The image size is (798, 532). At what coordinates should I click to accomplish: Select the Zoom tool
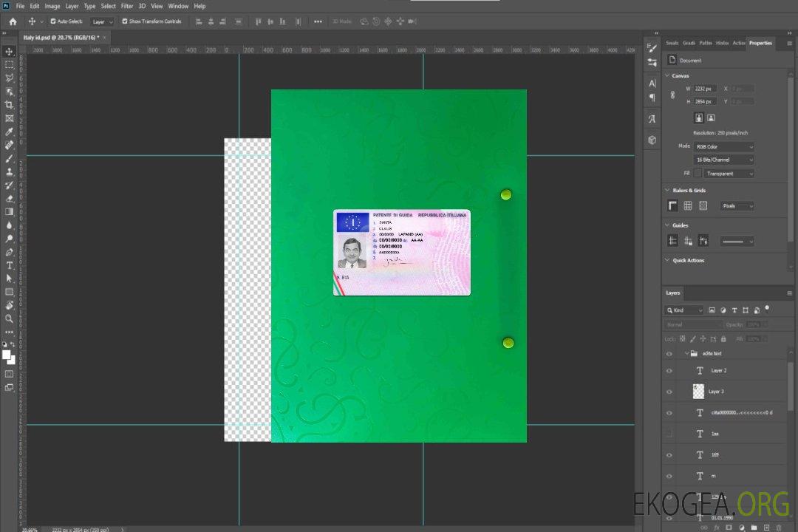tap(9, 318)
